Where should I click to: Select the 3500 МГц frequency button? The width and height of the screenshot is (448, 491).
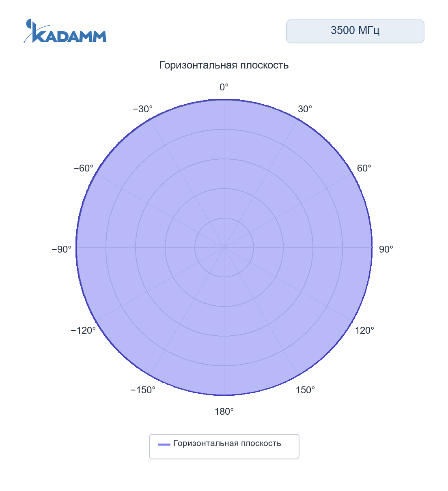coord(355,31)
